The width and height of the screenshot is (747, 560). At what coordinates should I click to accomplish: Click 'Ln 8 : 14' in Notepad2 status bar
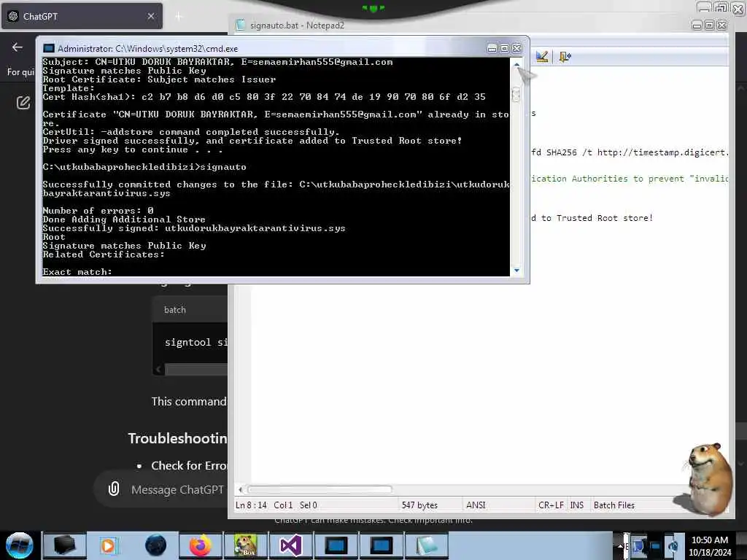point(251,505)
